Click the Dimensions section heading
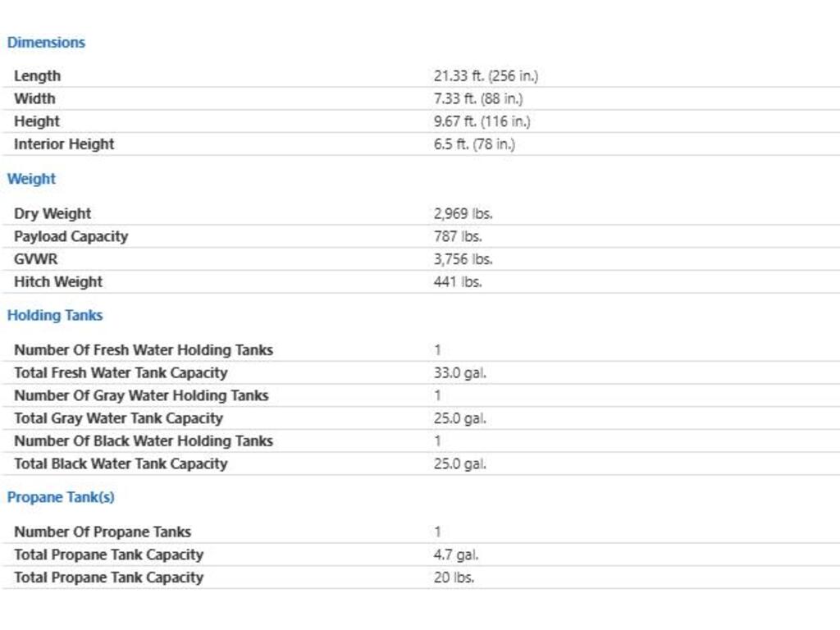Screen dimensions: 840x630 pos(46,43)
